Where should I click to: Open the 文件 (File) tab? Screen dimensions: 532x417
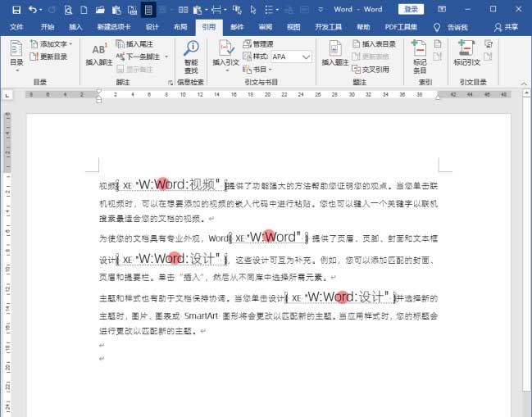pyautogui.click(x=16, y=27)
